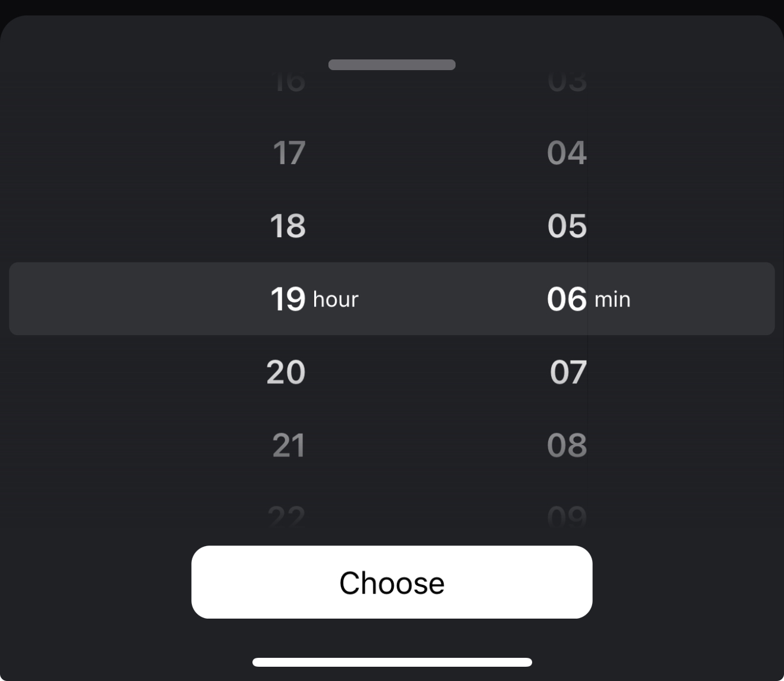This screenshot has height=681, width=784.
Task: Select minute 05 in the picker
Action: click(567, 226)
